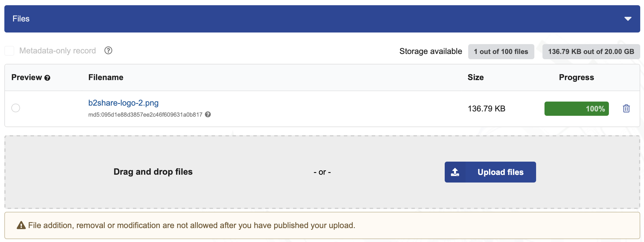Select the preview radio button for b2share-logo-2.png
Screen dimensions: 644x242
[x=16, y=108]
